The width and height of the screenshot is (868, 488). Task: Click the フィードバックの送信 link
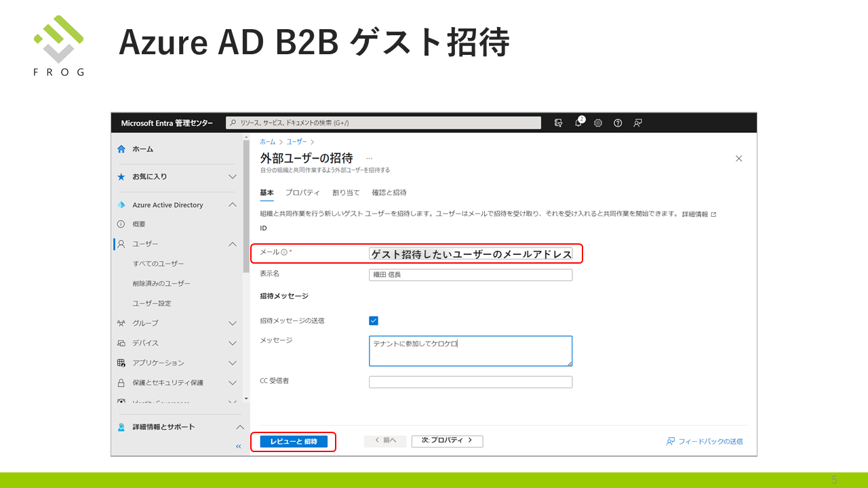[x=711, y=441]
